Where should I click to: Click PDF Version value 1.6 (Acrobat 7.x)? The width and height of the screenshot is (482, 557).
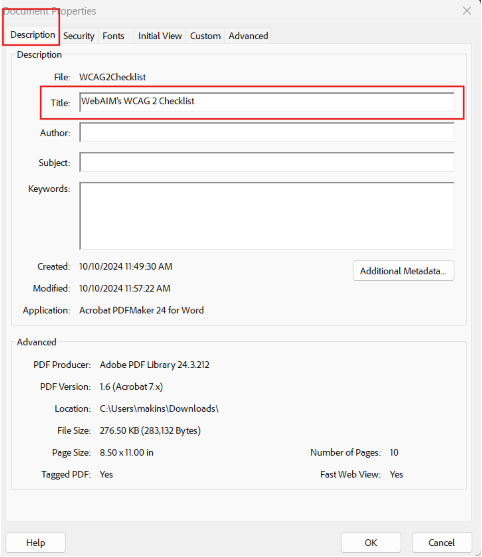point(131,387)
